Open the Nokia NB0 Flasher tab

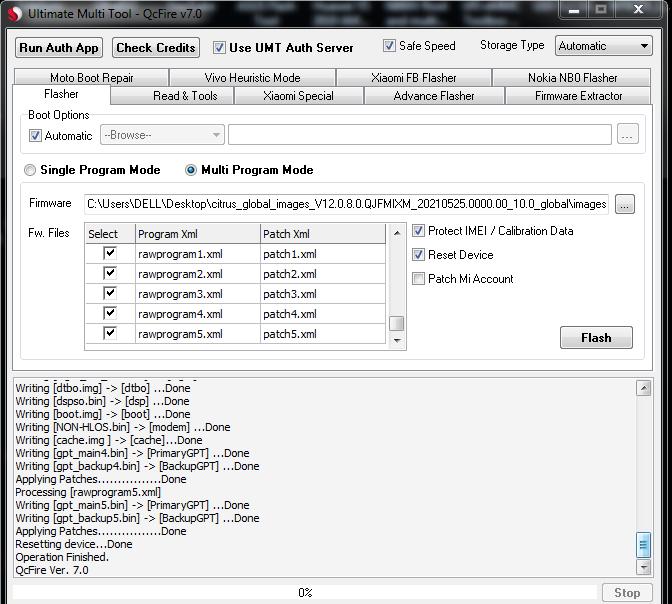point(572,78)
